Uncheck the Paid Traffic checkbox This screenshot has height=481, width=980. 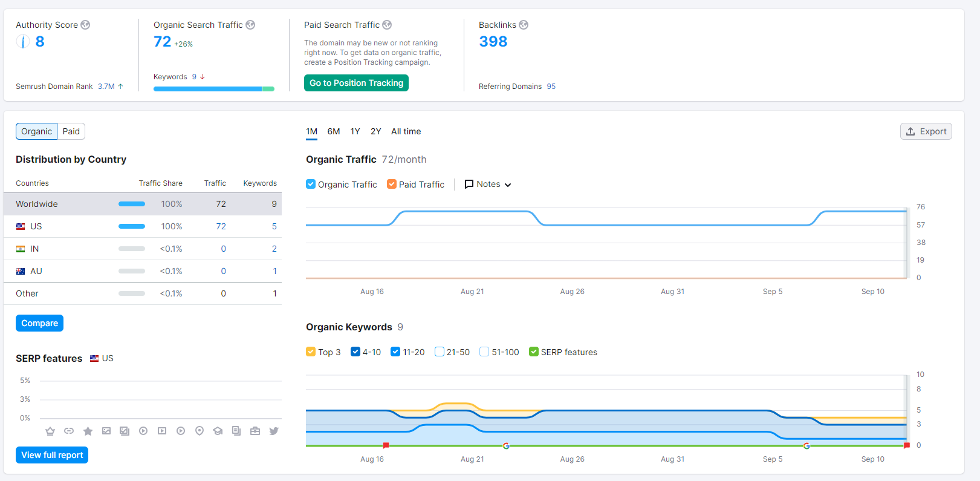[392, 184]
